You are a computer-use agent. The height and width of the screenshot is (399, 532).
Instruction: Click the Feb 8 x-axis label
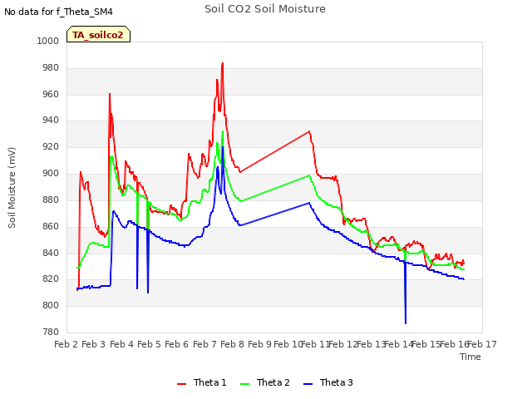coord(233,344)
